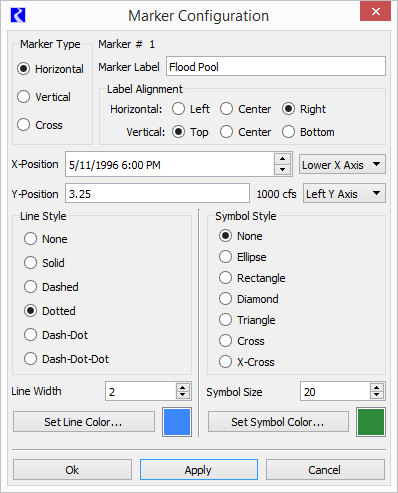Click the Set Symbol Color button

[278, 422]
